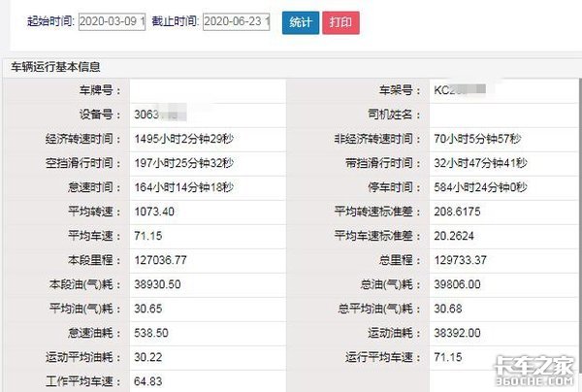
Task: Click the 怠速油耗 value 538.50
Action: tap(151, 333)
